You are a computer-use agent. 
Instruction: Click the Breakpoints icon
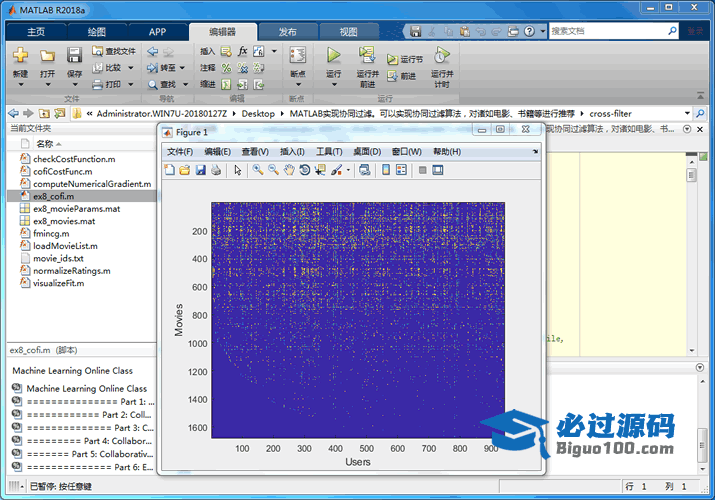coord(298,55)
